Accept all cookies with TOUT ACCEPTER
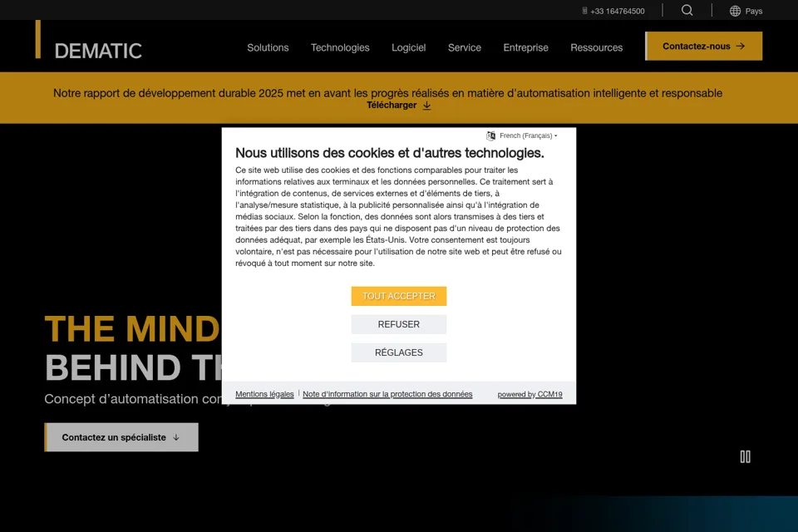 point(398,296)
